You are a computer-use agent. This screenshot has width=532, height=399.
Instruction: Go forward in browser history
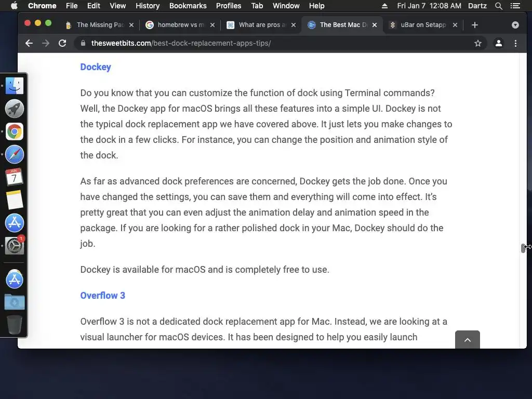point(46,43)
